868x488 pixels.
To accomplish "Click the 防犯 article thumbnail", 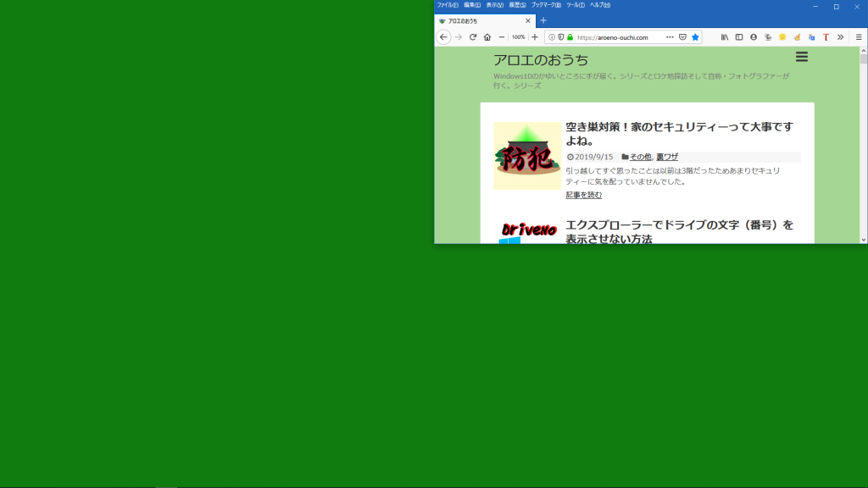I will (x=527, y=156).
